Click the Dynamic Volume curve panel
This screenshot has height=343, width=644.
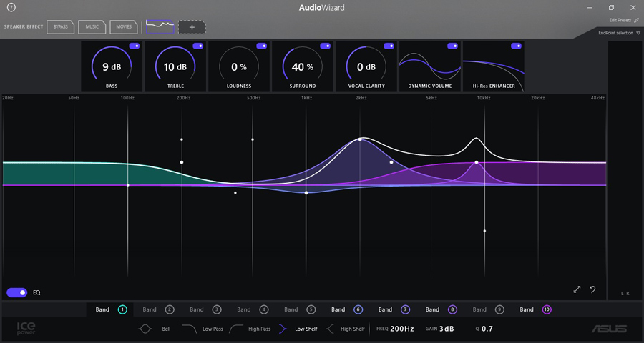click(x=429, y=66)
